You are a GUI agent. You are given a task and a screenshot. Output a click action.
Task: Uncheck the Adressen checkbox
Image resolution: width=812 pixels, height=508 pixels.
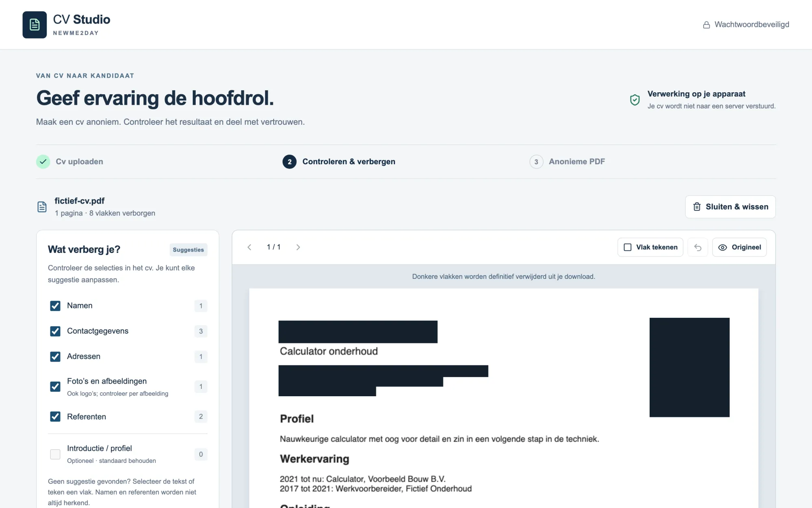point(55,356)
